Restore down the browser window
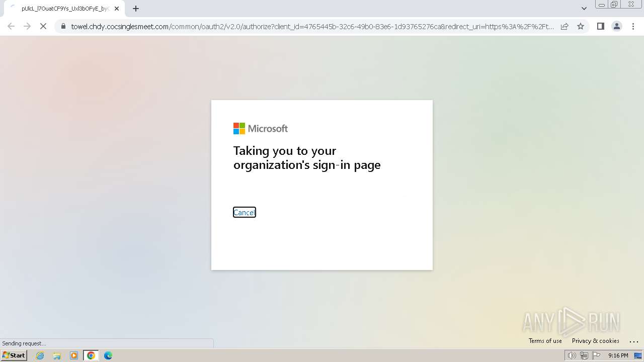This screenshot has width=644, height=362. point(614,5)
